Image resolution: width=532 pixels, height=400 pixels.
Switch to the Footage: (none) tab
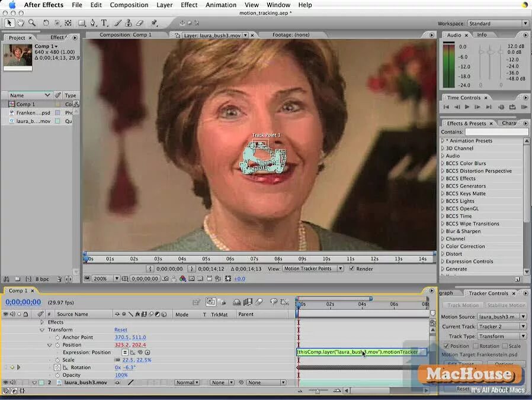click(291, 34)
